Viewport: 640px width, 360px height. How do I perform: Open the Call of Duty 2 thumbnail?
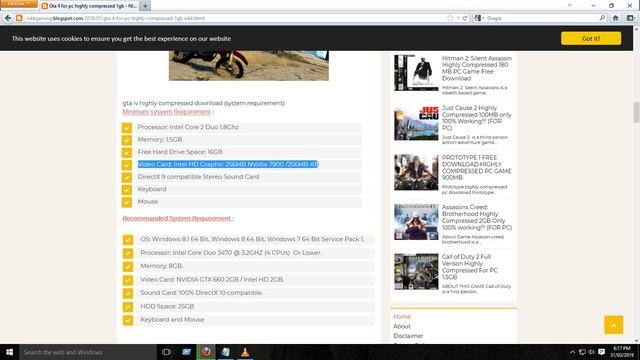click(416, 271)
